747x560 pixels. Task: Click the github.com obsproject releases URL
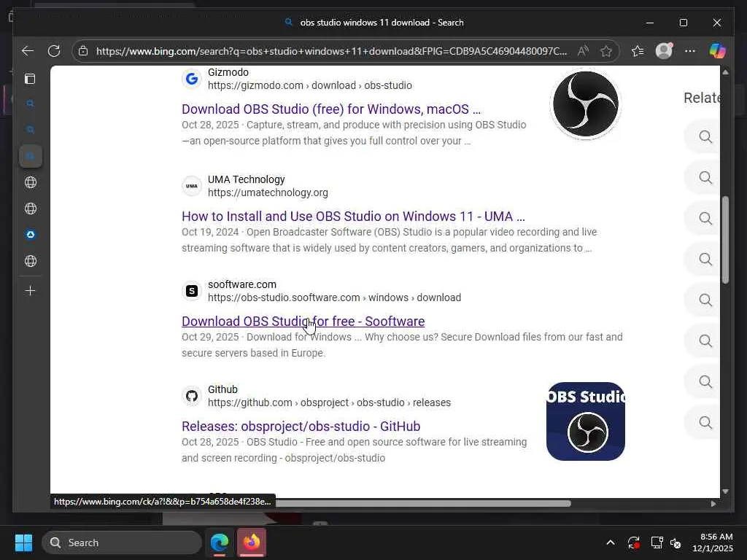click(x=329, y=402)
